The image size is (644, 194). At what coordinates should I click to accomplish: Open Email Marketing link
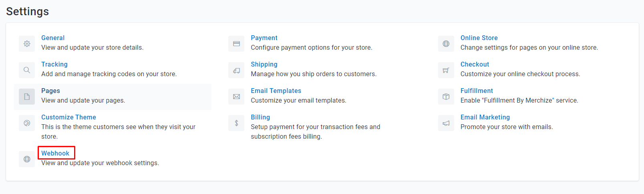click(485, 117)
